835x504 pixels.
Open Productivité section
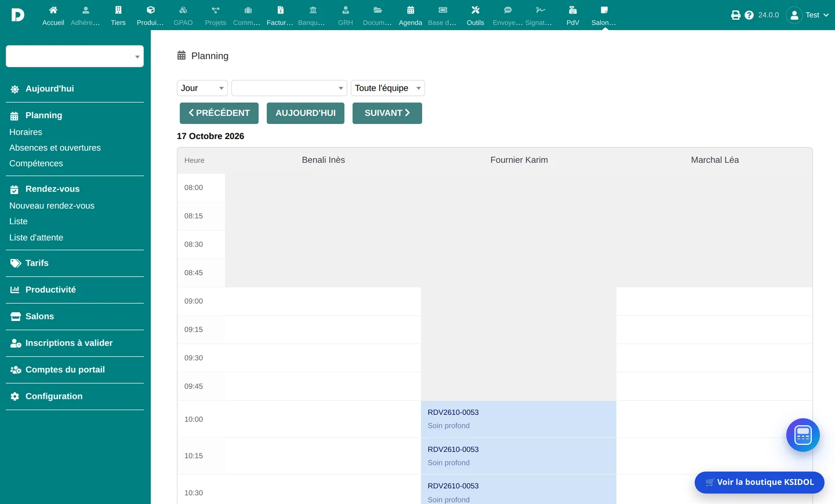coord(50,290)
